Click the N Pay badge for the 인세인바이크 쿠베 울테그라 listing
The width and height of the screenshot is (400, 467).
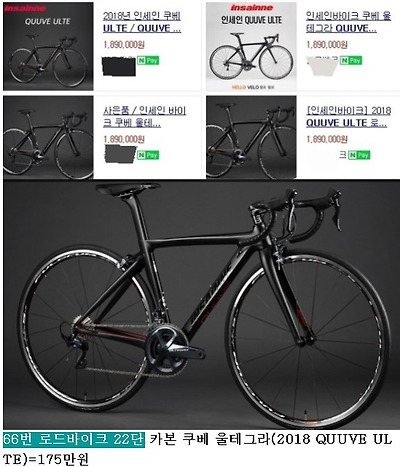351,61
